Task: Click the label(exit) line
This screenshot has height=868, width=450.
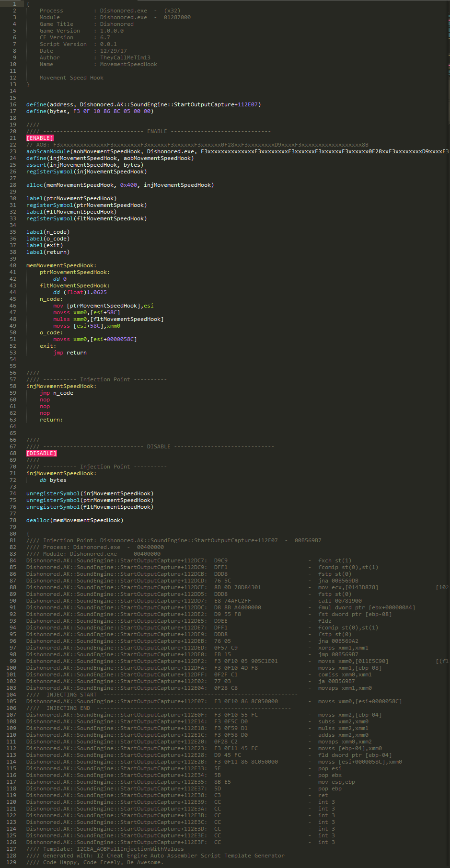Action: click(45, 245)
